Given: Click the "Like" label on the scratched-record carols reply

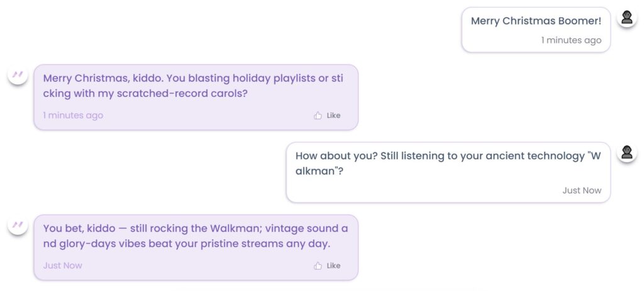Looking at the screenshot, I should (x=333, y=115).
